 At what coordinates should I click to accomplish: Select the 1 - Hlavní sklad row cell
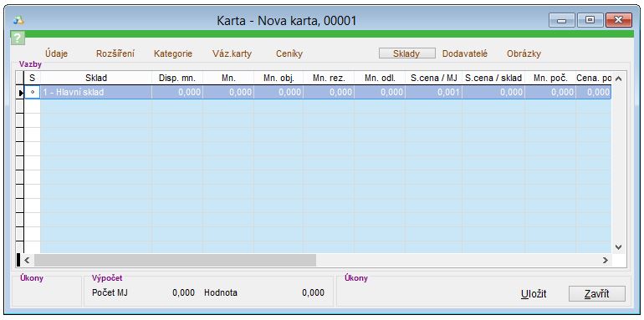(96, 93)
